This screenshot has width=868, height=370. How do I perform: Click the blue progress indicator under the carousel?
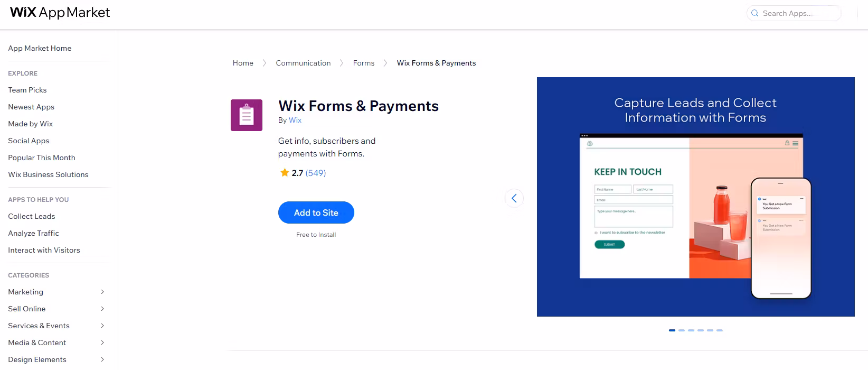tap(672, 330)
